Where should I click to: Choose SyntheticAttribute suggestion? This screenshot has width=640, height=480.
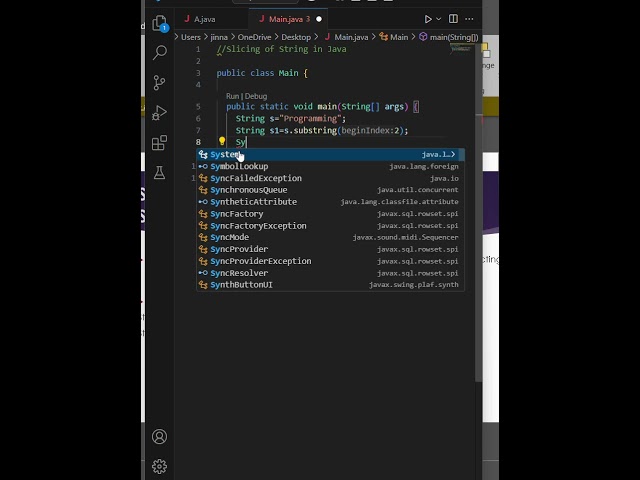[x=330, y=202]
